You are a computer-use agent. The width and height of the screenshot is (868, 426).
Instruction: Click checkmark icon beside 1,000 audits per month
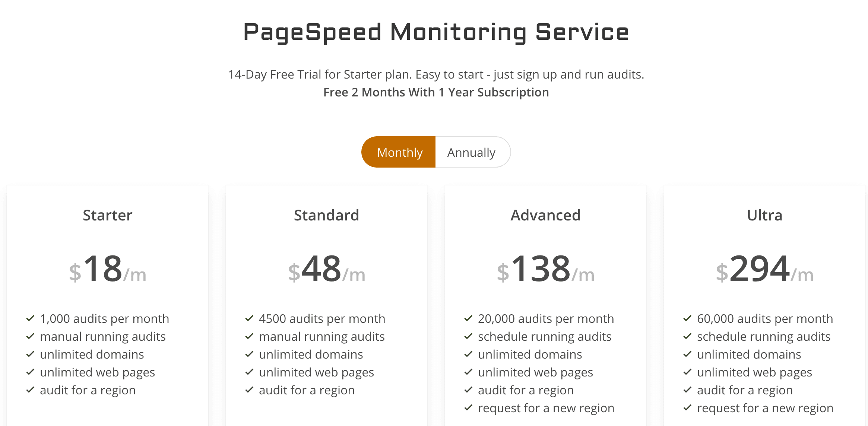(30, 318)
